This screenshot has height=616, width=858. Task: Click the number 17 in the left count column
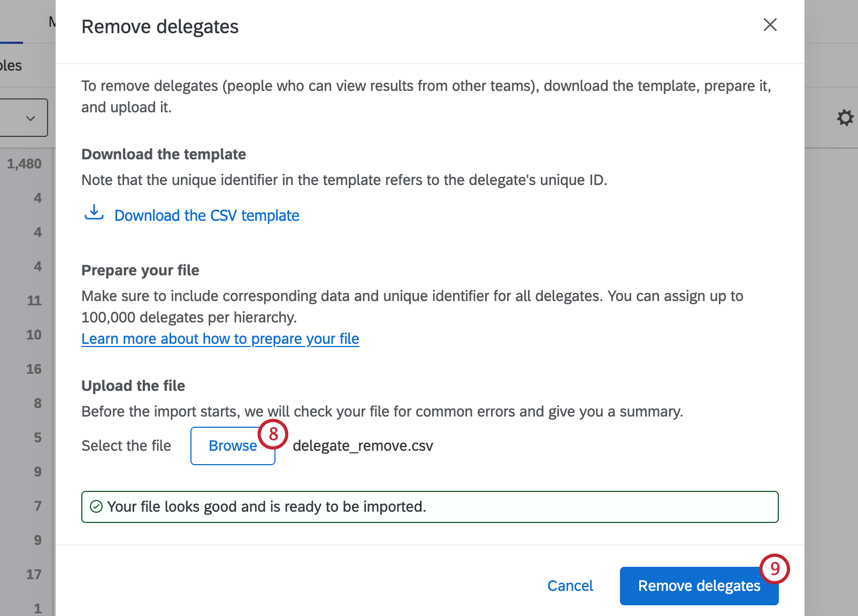tap(34, 574)
